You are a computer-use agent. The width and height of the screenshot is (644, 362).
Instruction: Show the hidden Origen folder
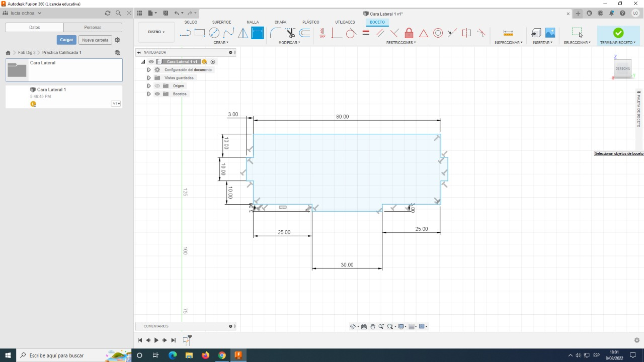point(157,86)
